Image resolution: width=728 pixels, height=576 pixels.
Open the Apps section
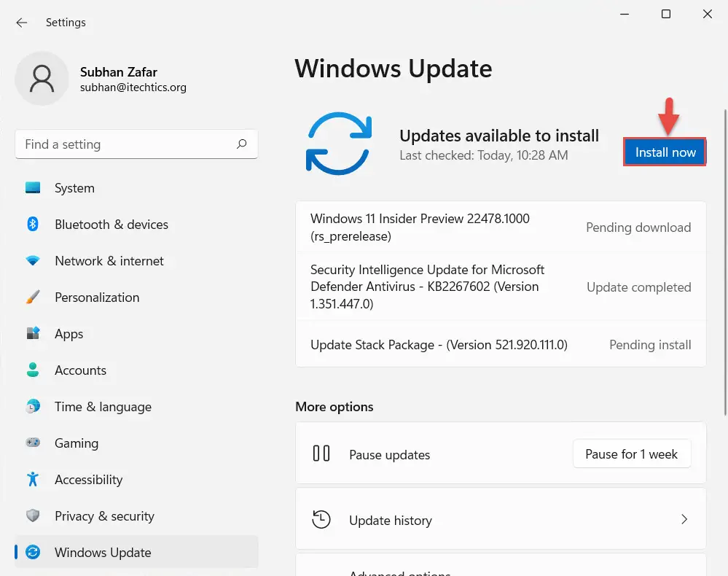[136, 333]
